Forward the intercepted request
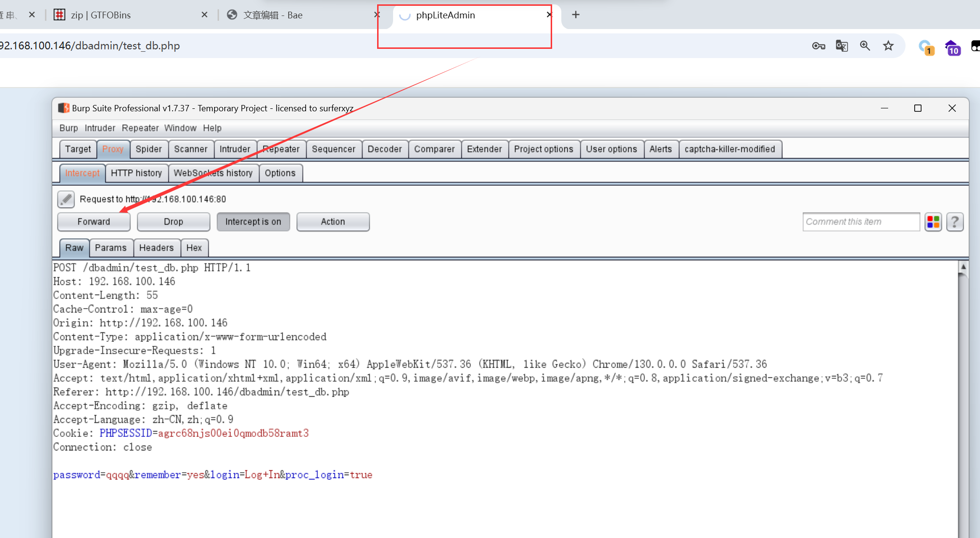This screenshot has width=980, height=538. [94, 222]
